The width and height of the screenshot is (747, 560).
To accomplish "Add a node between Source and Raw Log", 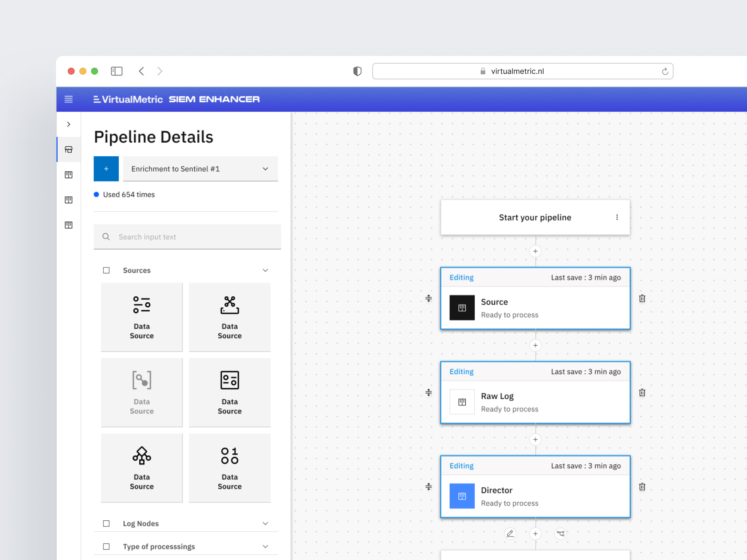I will (x=535, y=345).
